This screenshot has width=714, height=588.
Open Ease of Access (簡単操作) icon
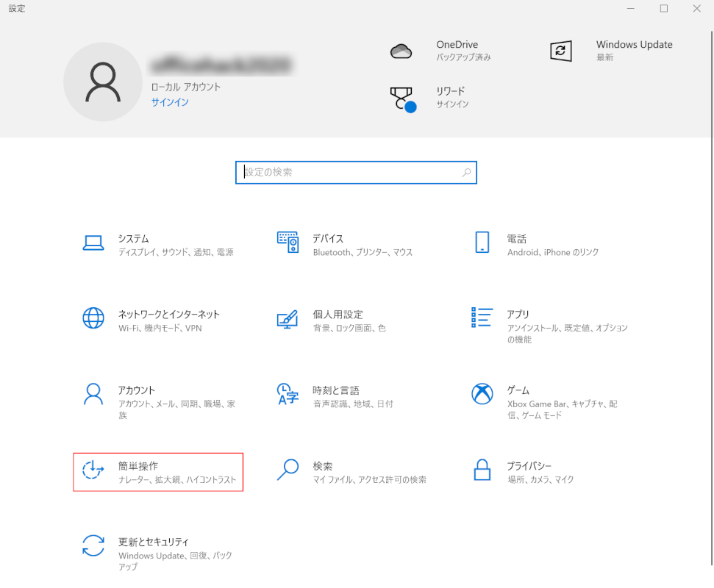[x=93, y=470]
